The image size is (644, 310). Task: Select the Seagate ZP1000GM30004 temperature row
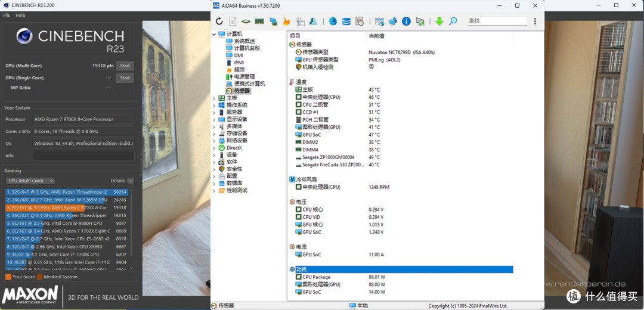pos(401,157)
